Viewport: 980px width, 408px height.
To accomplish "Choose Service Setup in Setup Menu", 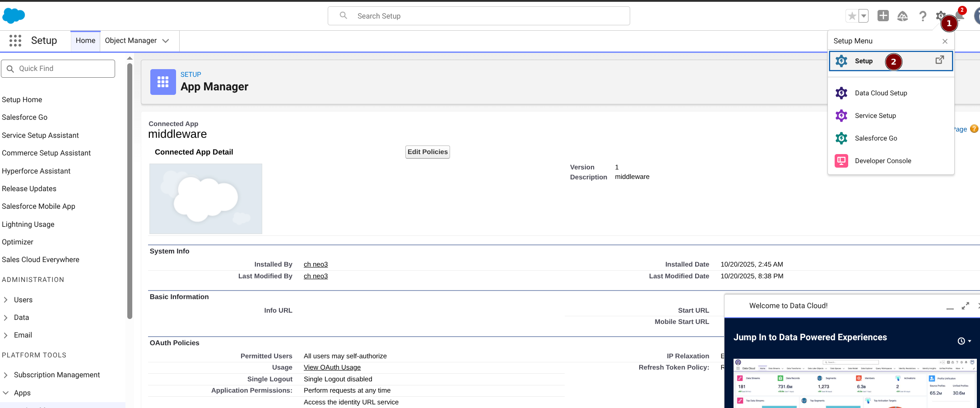I will click(x=875, y=116).
